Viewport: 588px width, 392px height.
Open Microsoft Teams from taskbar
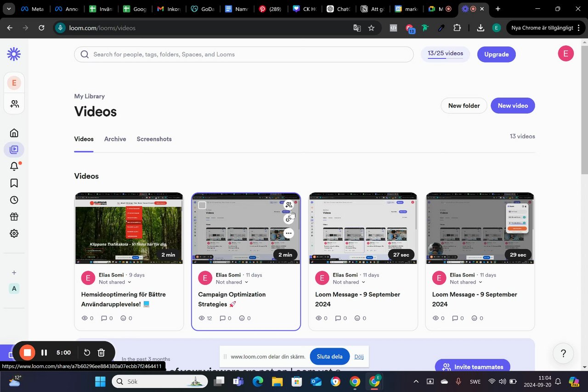coord(238,381)
